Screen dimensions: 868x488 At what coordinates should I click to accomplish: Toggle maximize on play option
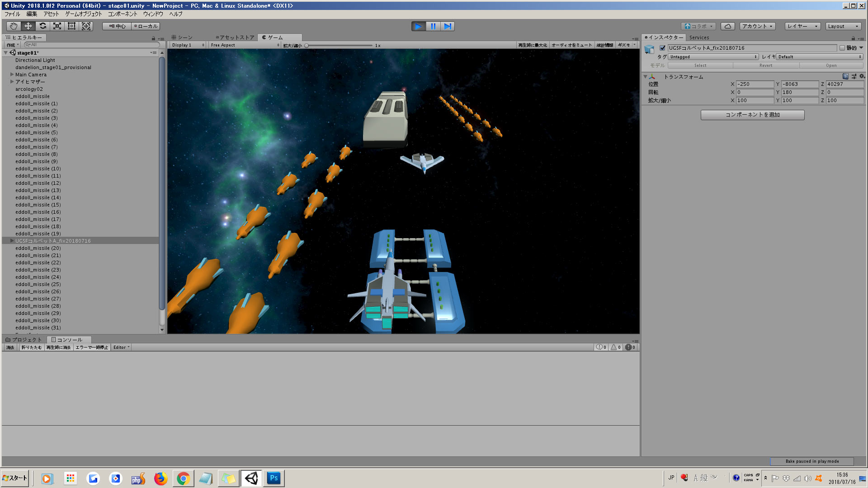coord(533,45)
